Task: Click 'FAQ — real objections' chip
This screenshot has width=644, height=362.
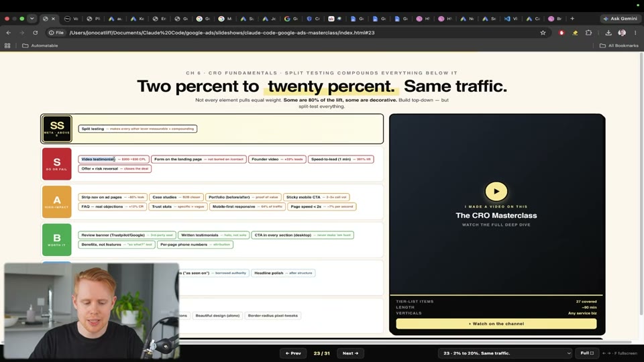Action: (x=113, y=206)
